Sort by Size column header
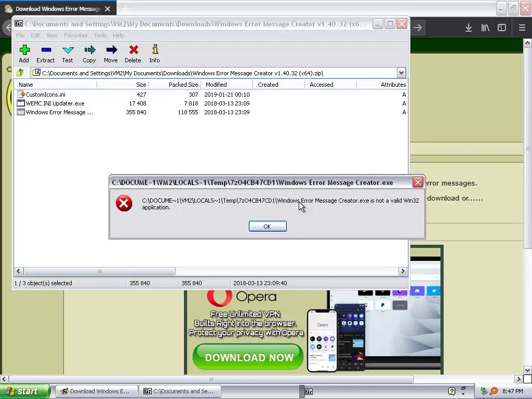The width and height of the screenshot is (532, 399). point(123,85)
